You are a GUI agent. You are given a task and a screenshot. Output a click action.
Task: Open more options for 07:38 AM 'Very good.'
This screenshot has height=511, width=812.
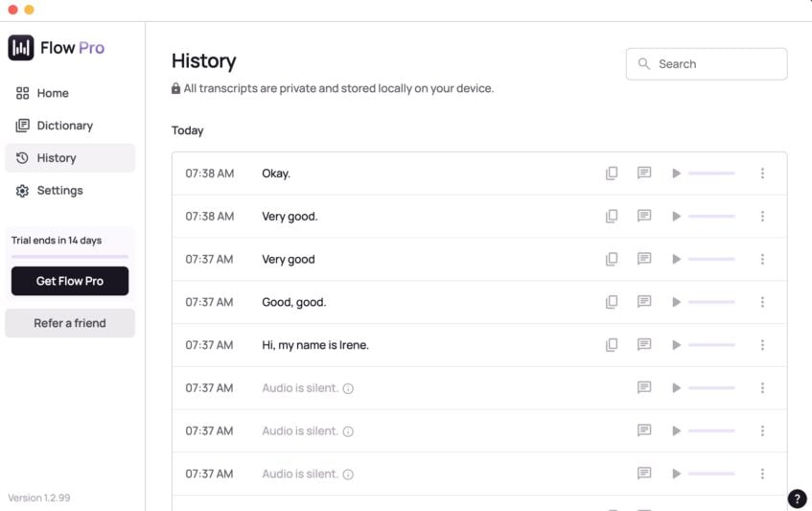(x=762, y=217)
